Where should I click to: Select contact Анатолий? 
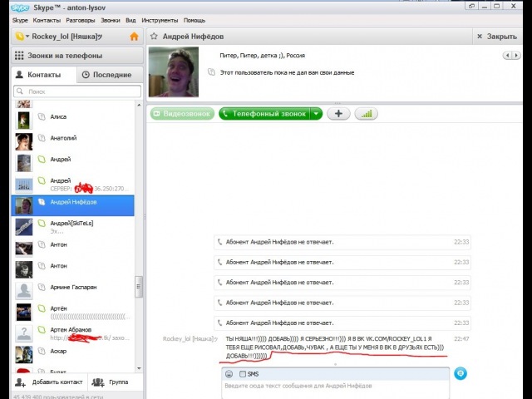coord(73,141)
